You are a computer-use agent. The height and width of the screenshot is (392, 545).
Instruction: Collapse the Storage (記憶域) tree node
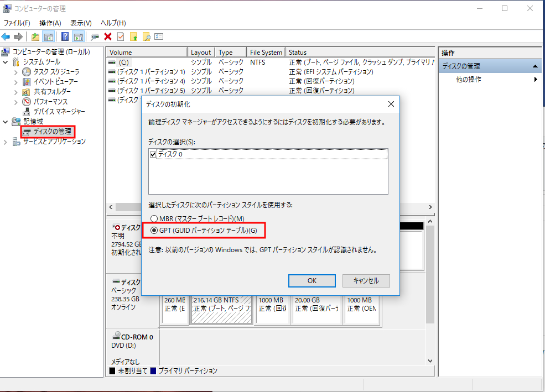5,122
